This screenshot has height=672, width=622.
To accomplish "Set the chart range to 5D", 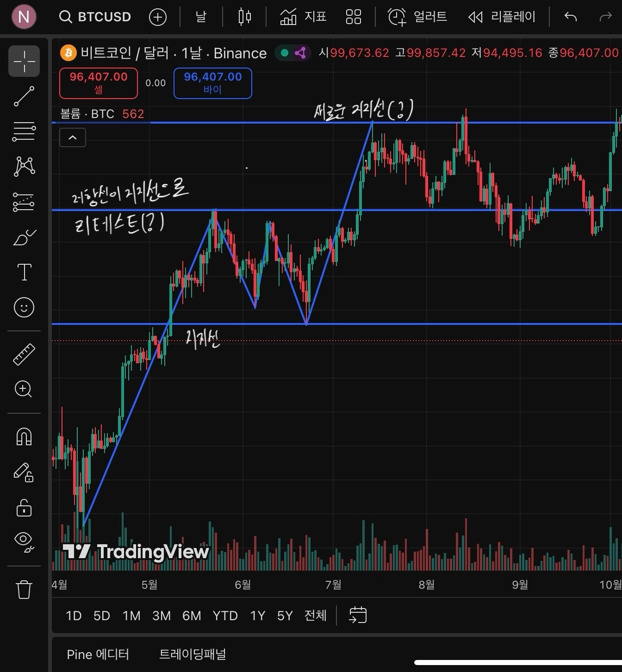I will point(102,616).
